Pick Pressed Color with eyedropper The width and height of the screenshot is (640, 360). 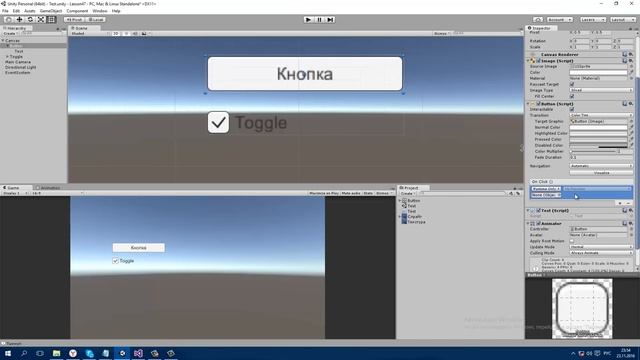(631, 140)
